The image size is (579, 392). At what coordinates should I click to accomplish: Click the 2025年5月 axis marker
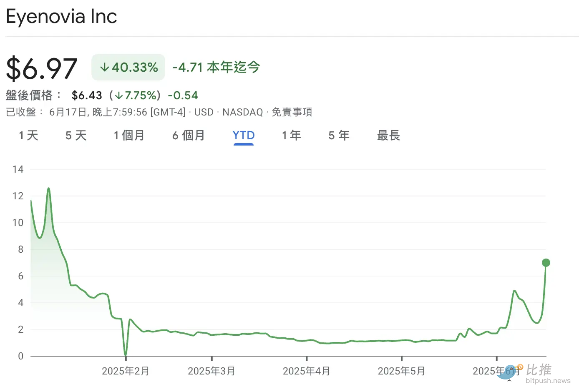(x=401, y=371)
